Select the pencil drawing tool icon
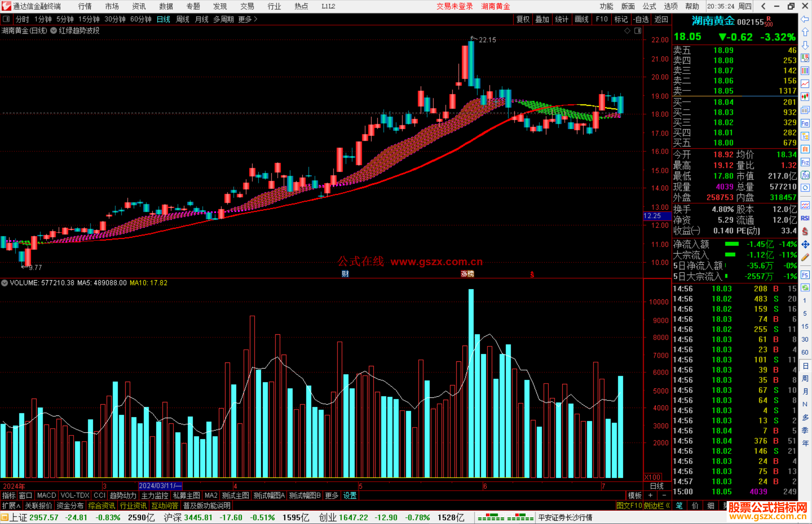812x524 pixels. [x=805, y=258]
